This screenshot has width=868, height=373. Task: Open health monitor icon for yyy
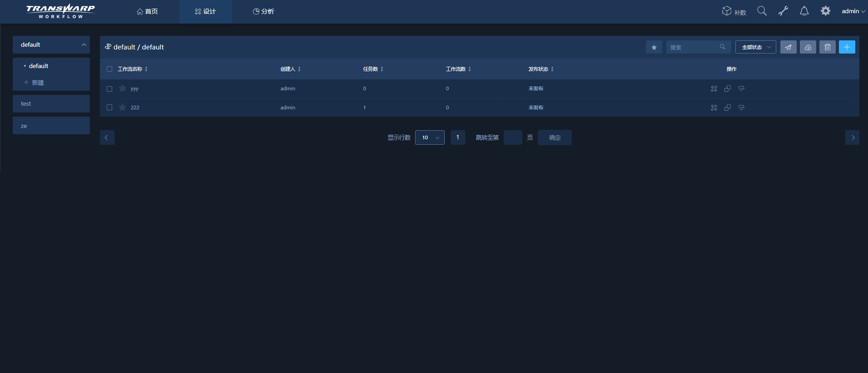[x=741, y=88]
